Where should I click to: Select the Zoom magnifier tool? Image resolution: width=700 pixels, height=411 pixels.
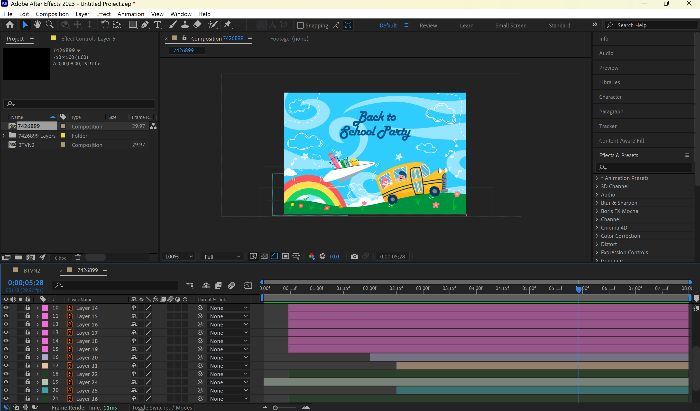pos(50,25)
